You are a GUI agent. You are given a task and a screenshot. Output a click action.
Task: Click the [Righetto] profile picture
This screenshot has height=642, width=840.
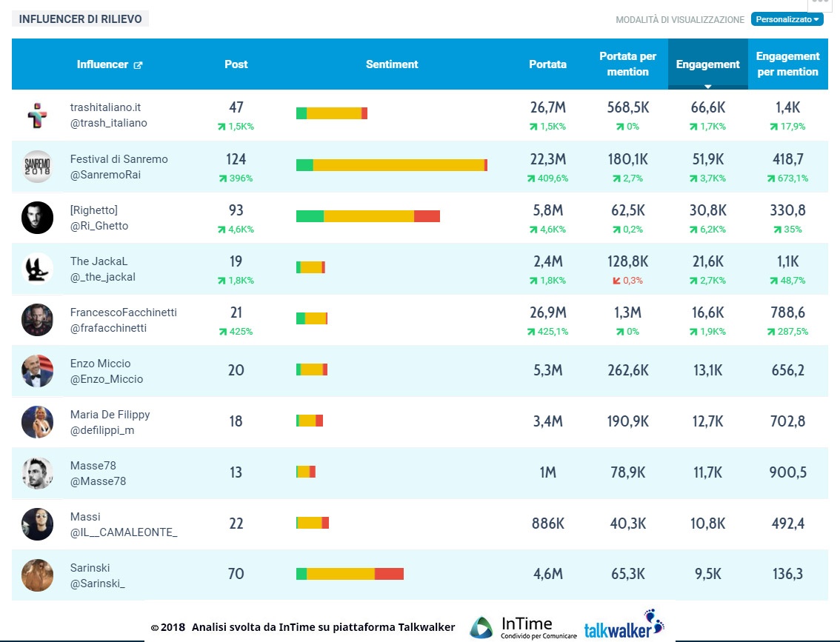(x=38, y=218)
